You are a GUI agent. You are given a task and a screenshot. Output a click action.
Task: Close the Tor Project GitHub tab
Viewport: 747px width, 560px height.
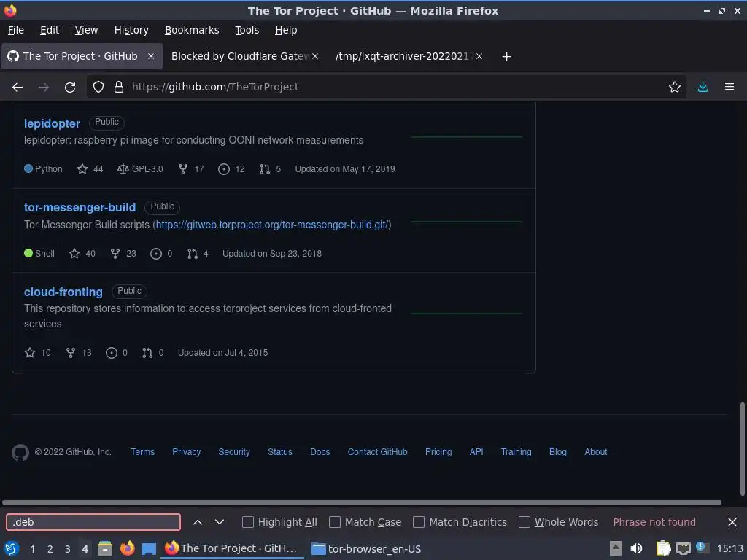[x=150, y=56]
